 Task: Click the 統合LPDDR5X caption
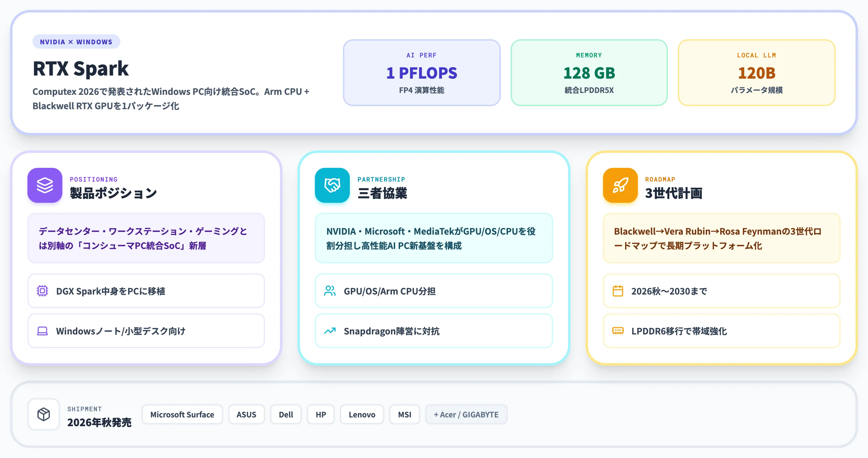(x=589, y=90)
